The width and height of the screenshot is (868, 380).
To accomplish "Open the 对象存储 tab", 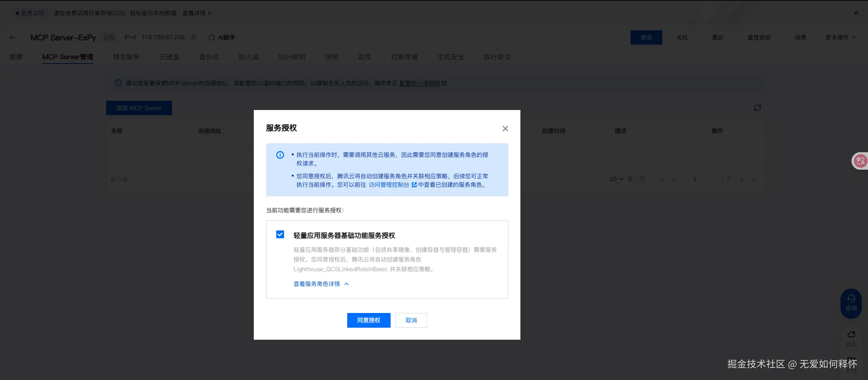I will 404,57.
